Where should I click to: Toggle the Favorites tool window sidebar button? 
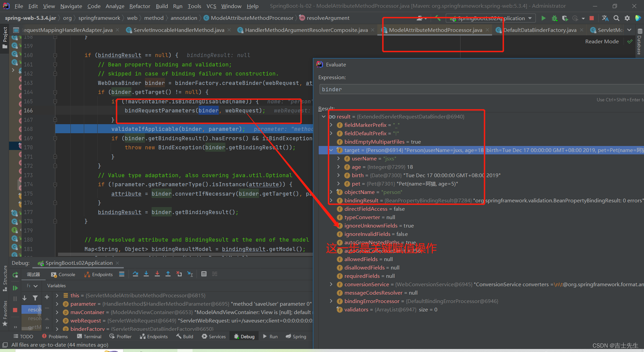pyautogui.click(x=5, y=313)
